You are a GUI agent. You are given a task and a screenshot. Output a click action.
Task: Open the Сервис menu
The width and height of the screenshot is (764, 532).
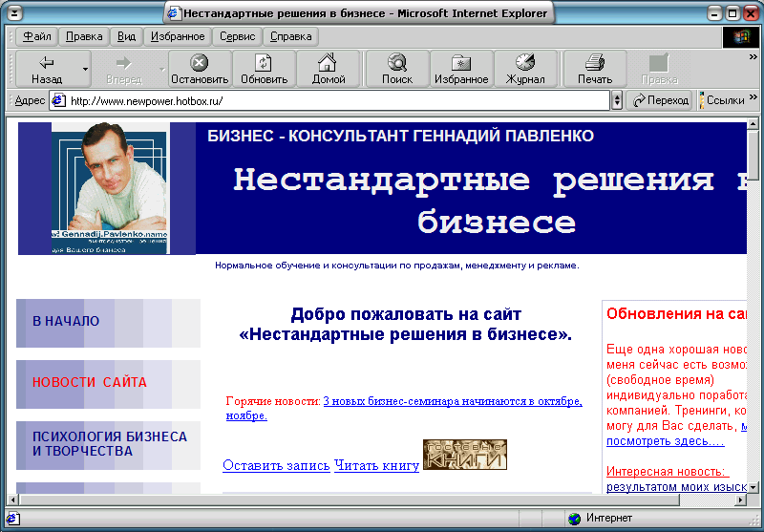pos(237,37)
